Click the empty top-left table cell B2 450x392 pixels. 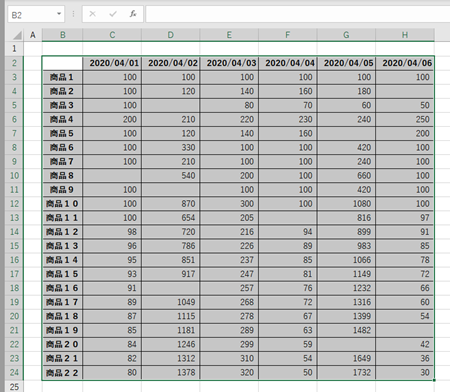coord(62,63)
